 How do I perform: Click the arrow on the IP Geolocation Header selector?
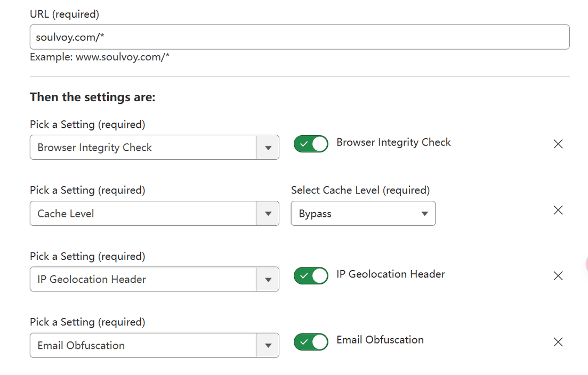pyautogui.click(x=268, y=279)
